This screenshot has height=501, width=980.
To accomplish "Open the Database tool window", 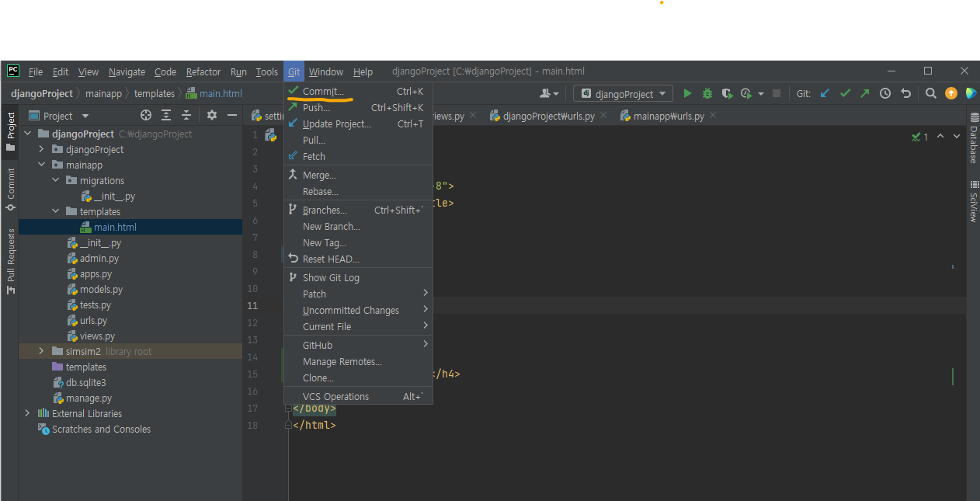I will coord(974,138).
